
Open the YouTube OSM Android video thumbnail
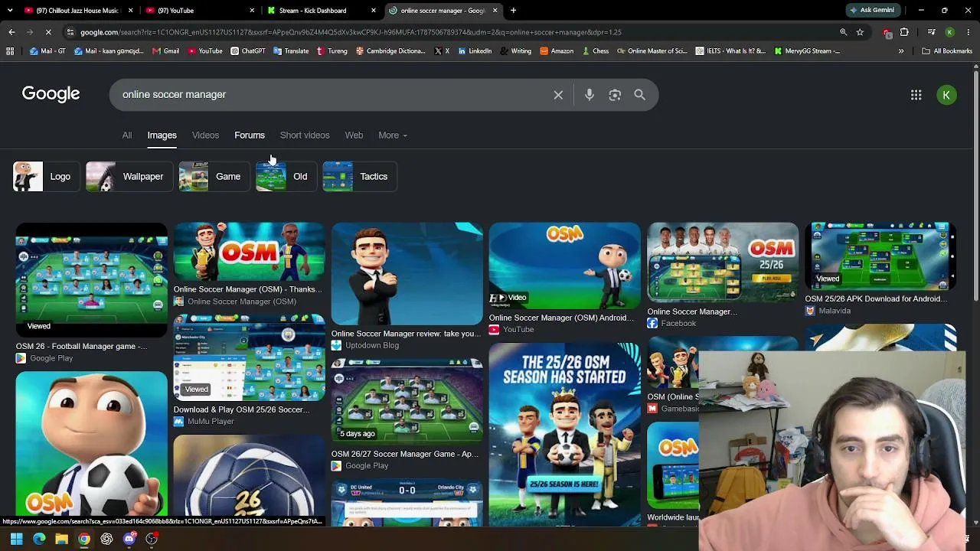click(564, 266)
